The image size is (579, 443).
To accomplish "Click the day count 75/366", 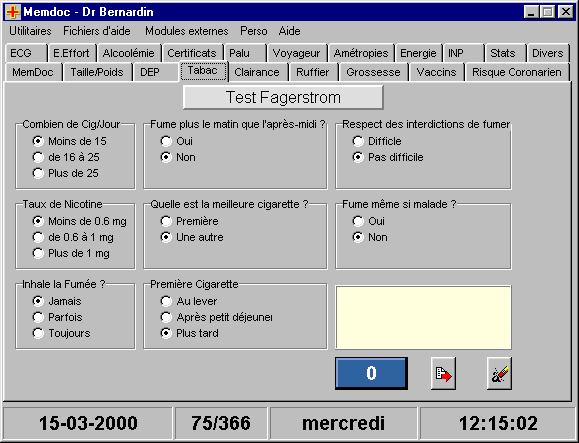I will tap(221, 423).
